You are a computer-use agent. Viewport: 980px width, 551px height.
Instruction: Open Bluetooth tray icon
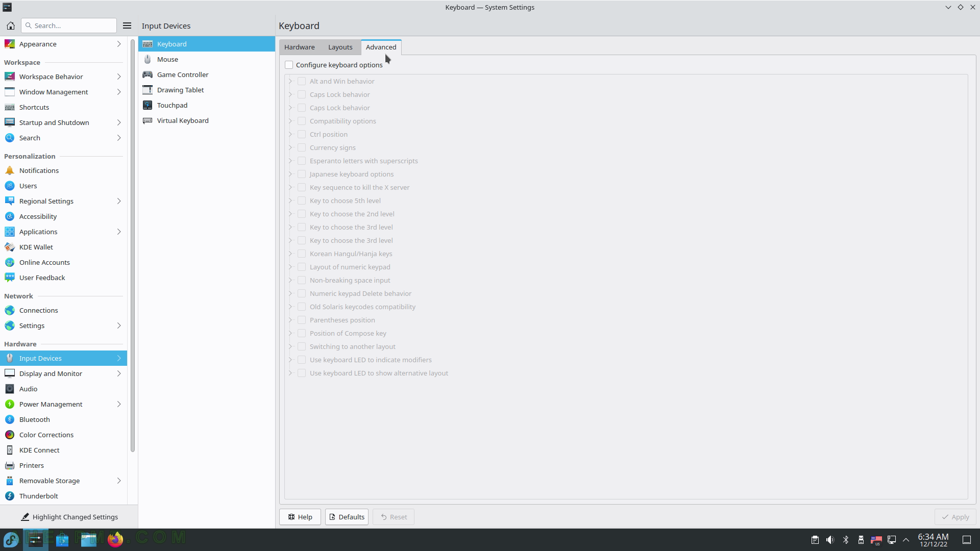pyautogui.click(x=846, y=540)
